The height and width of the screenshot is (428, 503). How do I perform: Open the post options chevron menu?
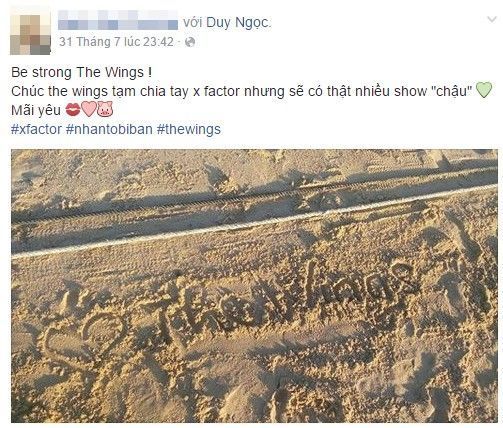492,19
